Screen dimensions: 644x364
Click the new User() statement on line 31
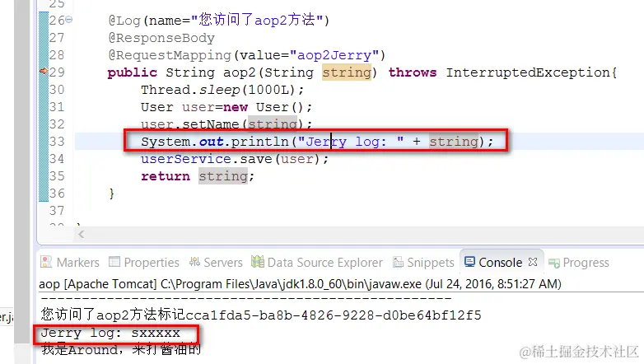[226, 107]
